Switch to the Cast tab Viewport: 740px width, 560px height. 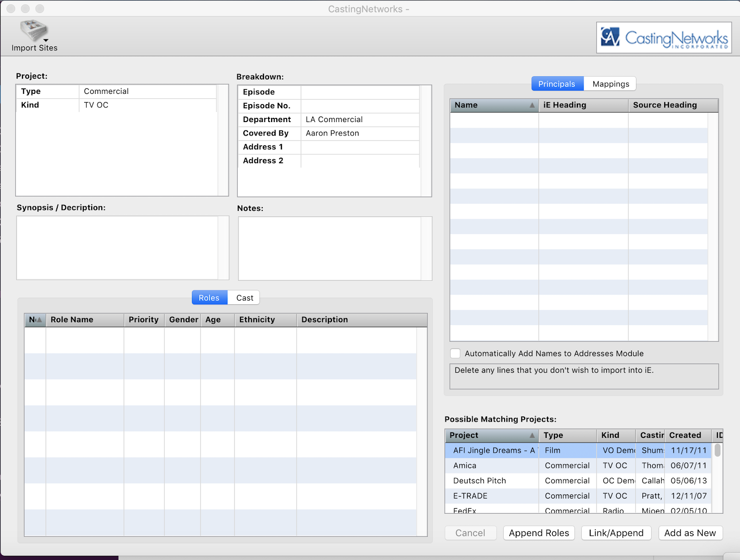[244, 298]
